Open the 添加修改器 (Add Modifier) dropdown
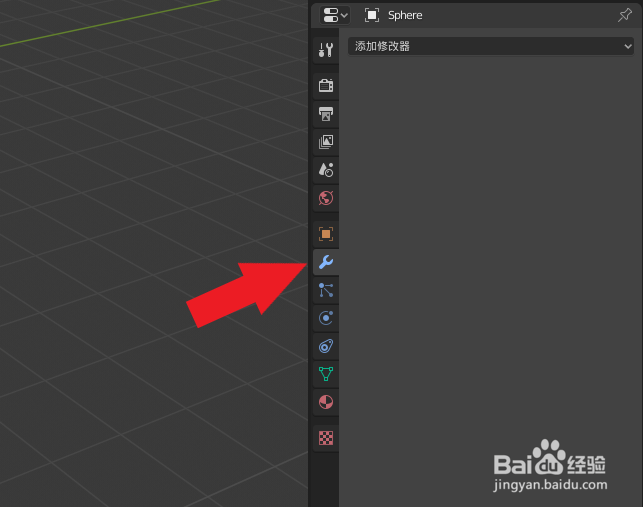 point(490,46)
